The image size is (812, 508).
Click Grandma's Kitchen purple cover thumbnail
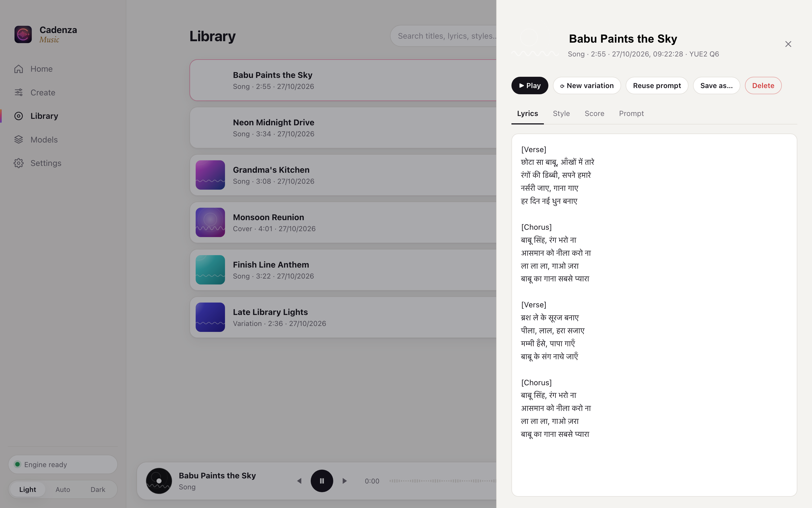coord(210,175)
